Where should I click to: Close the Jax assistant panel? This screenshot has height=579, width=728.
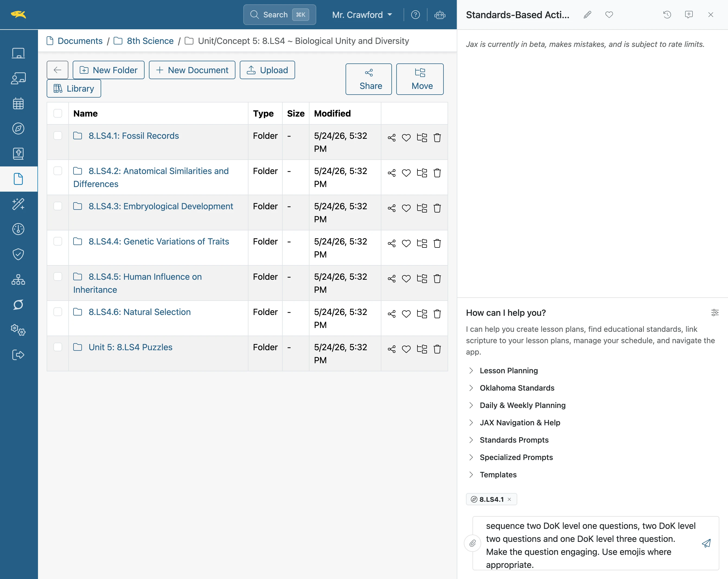710,15
